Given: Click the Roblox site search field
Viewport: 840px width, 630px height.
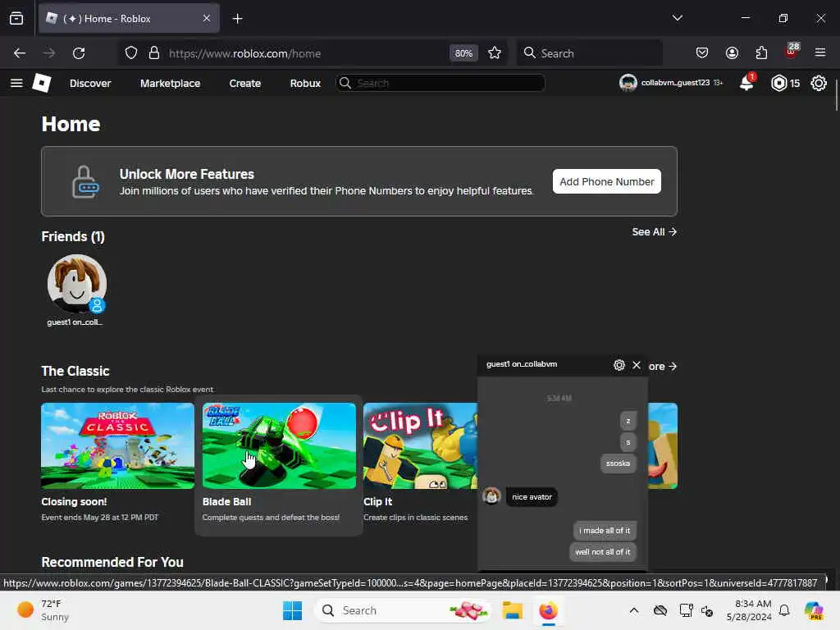Looking at the screenshot, I should 441,83.
